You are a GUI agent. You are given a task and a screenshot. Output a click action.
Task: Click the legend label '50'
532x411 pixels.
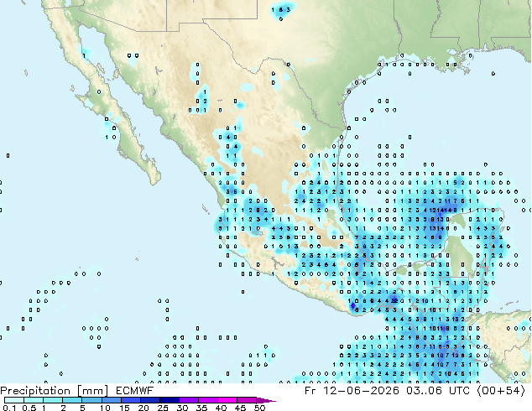tap(259, 408)
